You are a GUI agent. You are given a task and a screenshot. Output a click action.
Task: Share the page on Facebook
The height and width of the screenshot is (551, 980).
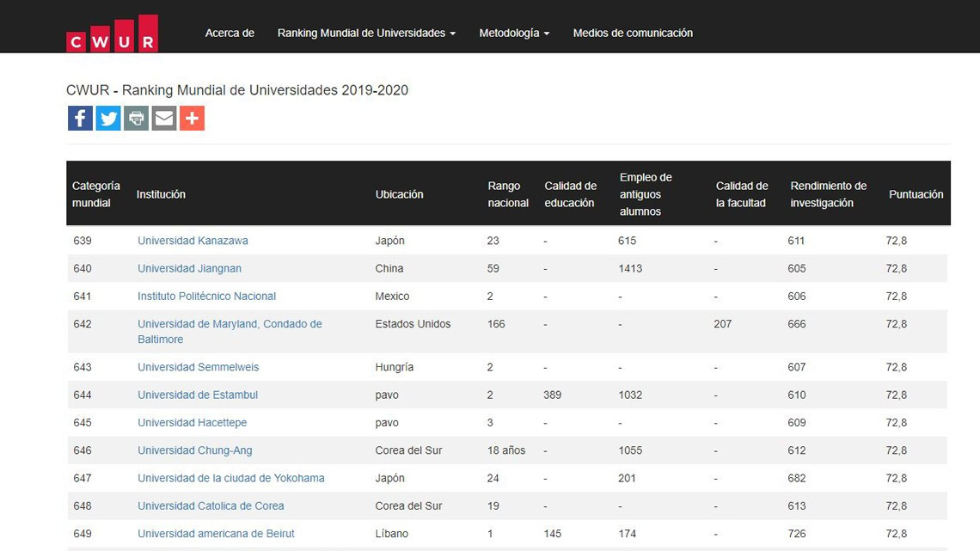pyautogui.click(x=80, y=118)
